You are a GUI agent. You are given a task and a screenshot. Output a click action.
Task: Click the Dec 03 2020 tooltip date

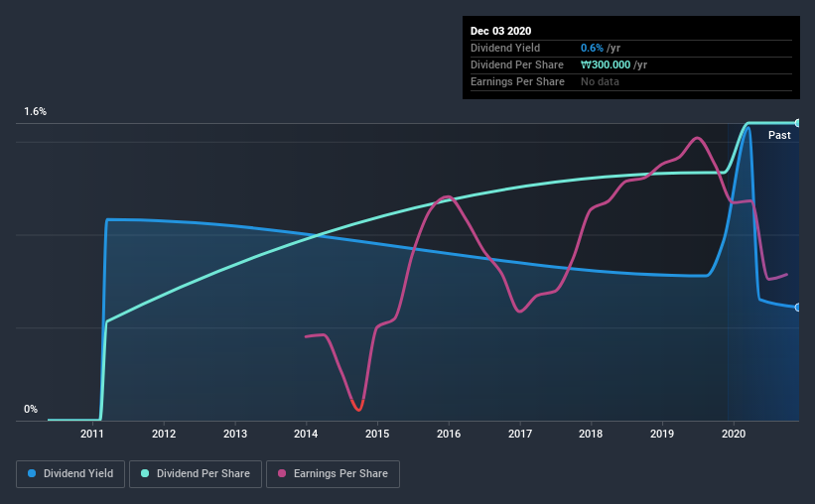(500, 31)
